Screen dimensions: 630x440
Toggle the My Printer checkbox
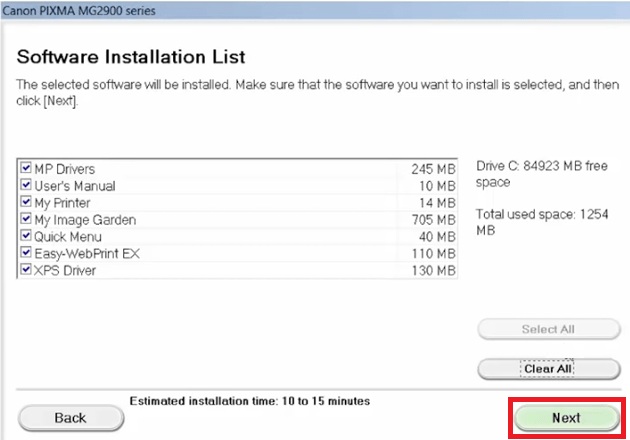point(26,201)
